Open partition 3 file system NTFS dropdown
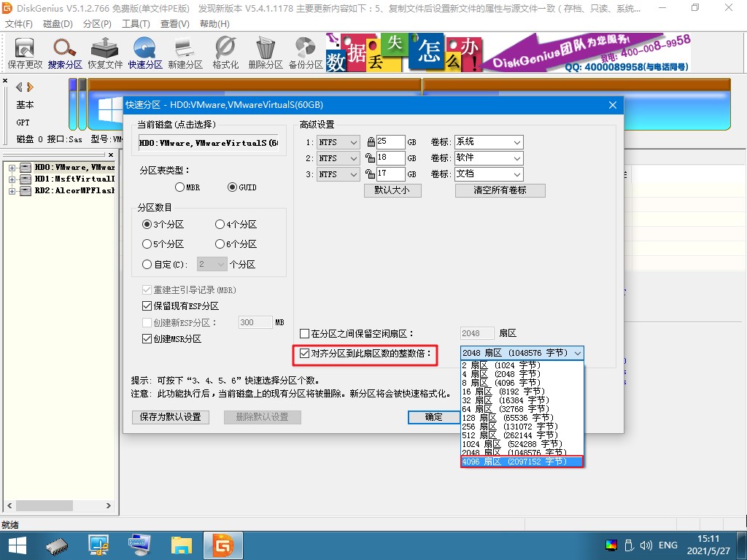 pyautogui.click(x=338, y=174)
